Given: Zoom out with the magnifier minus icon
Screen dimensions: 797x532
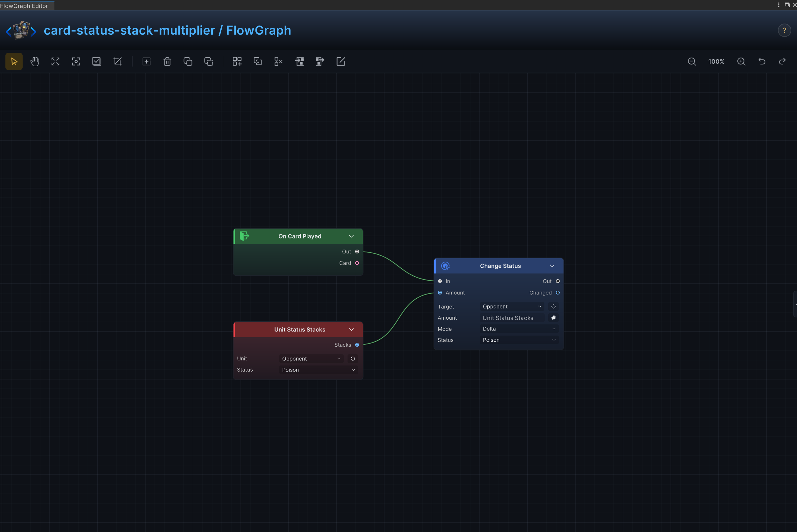Looking at the screenshot, I should [x=692, y=61].
